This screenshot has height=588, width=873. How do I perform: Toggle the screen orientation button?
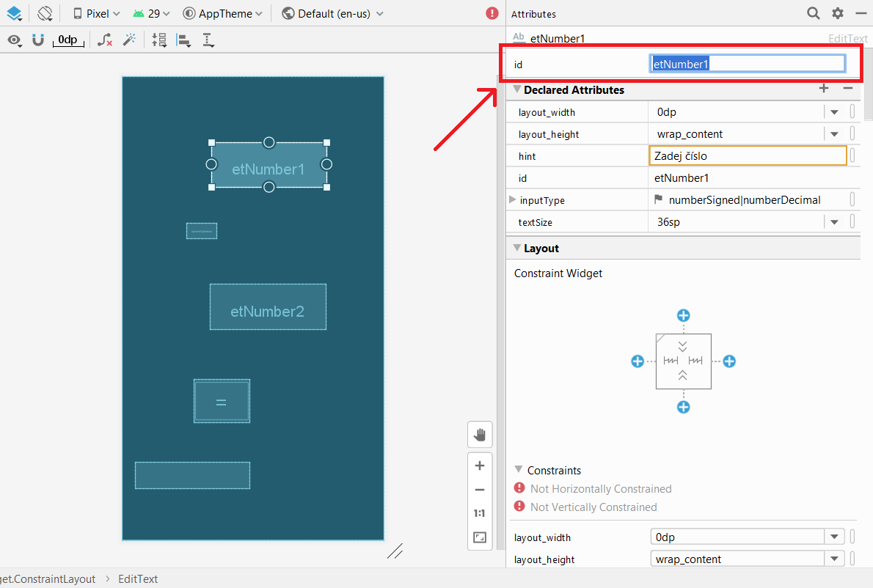[45, 13]
